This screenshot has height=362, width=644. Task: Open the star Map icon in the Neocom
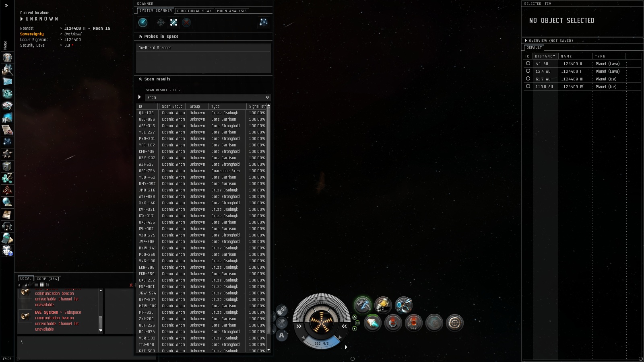coord(7,142)
